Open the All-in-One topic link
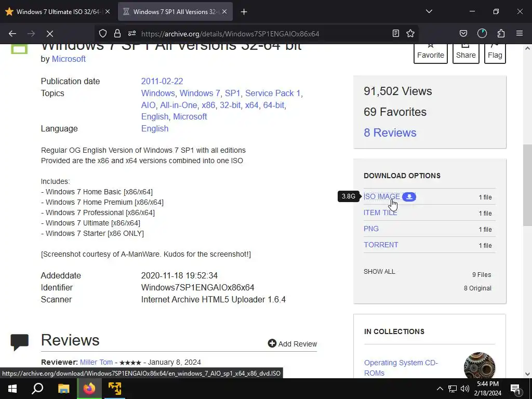The height and width of the screenshot is (399, 532). 179,105
